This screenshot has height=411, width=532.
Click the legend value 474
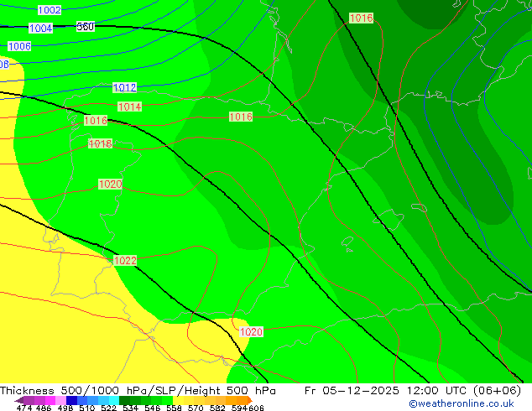tap(24, 408)
